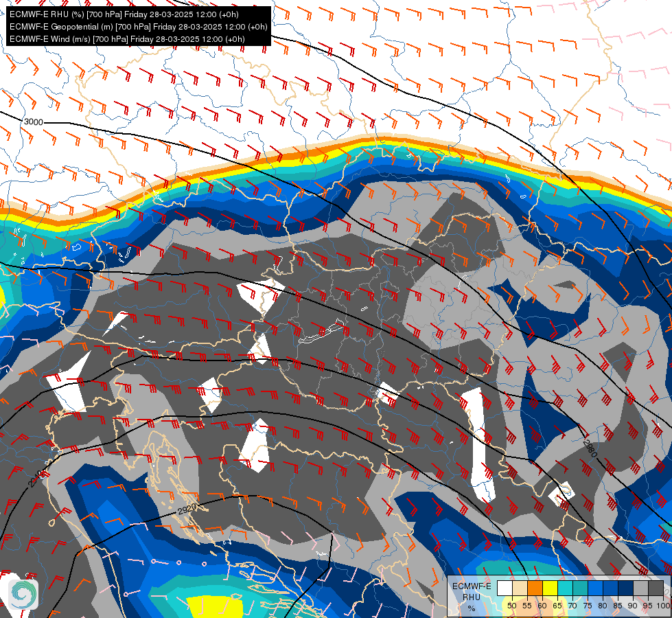672x618 pixels.
Task: Click the legend value 65
Action: [557, 606]
